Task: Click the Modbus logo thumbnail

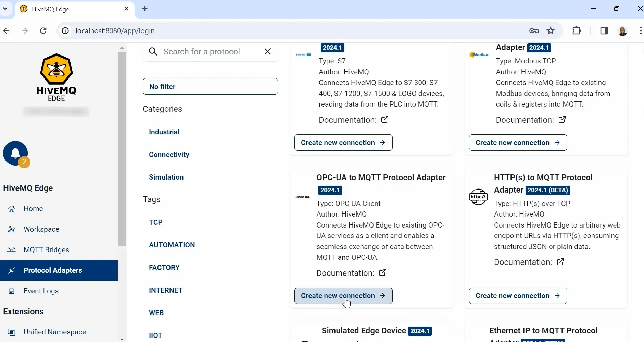Action: 479,54
